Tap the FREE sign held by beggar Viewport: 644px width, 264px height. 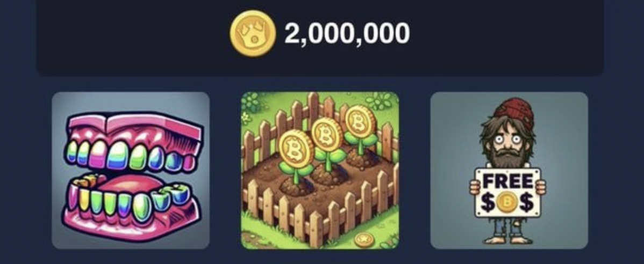[x=507, y=192]
